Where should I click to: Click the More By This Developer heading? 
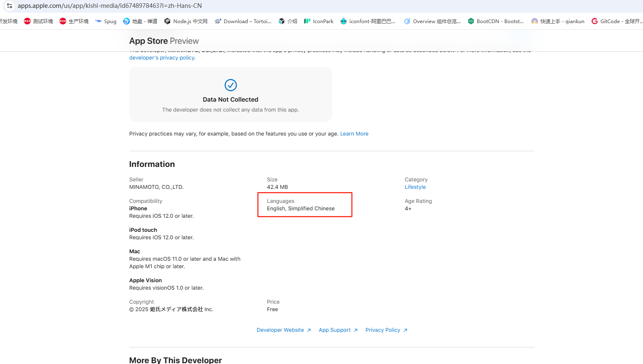pyautogui.click(x=175, y=360)
